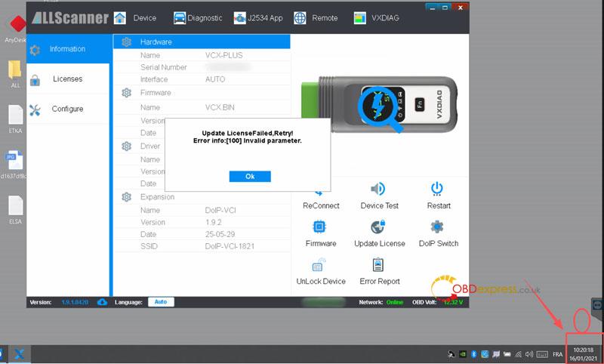Click SSID value DoIP-VCI-1821
This screenshot has width=604, height=364.
pyautogui.click(x=230, y=246)
